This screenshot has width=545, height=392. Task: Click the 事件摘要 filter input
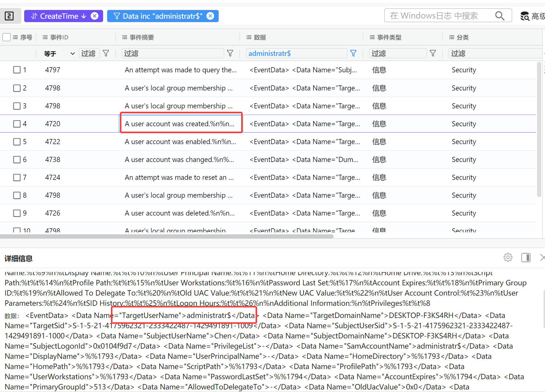[x=173, y=53]
